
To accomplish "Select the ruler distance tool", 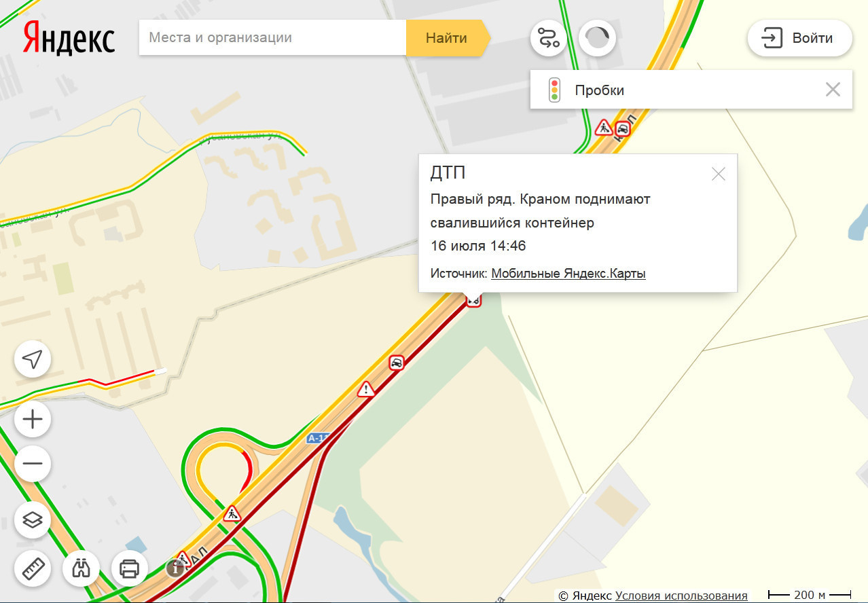I will click(33, 568).
